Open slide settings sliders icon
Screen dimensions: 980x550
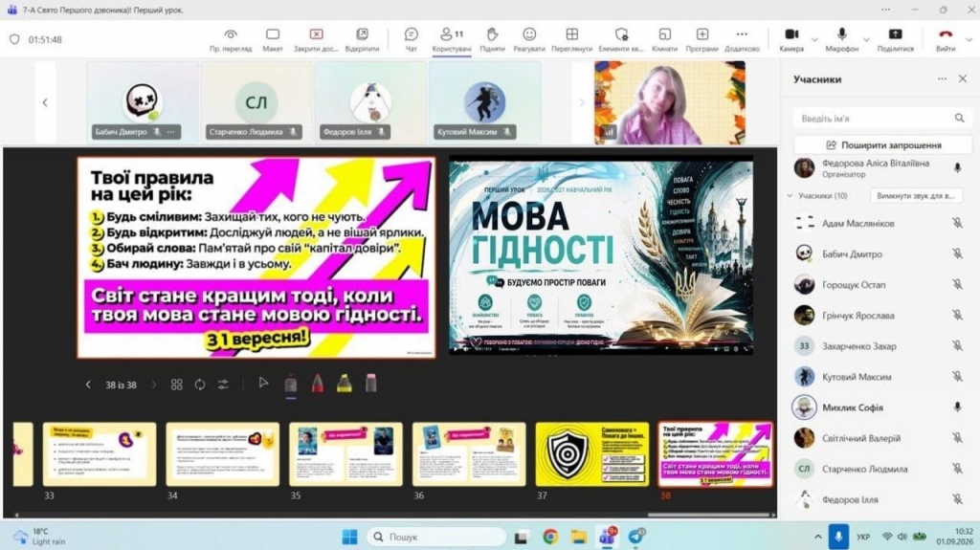click(223, 385)
